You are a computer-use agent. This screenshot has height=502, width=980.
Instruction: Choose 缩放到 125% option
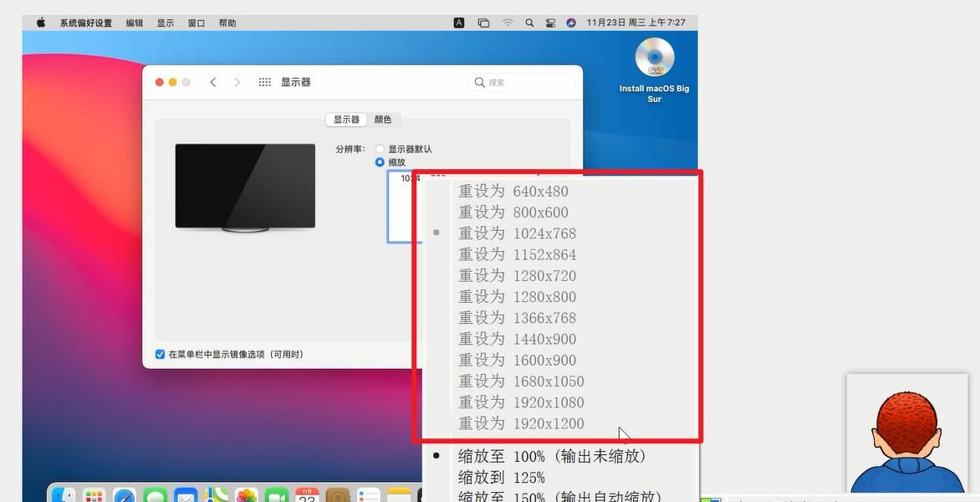[502, 478]
